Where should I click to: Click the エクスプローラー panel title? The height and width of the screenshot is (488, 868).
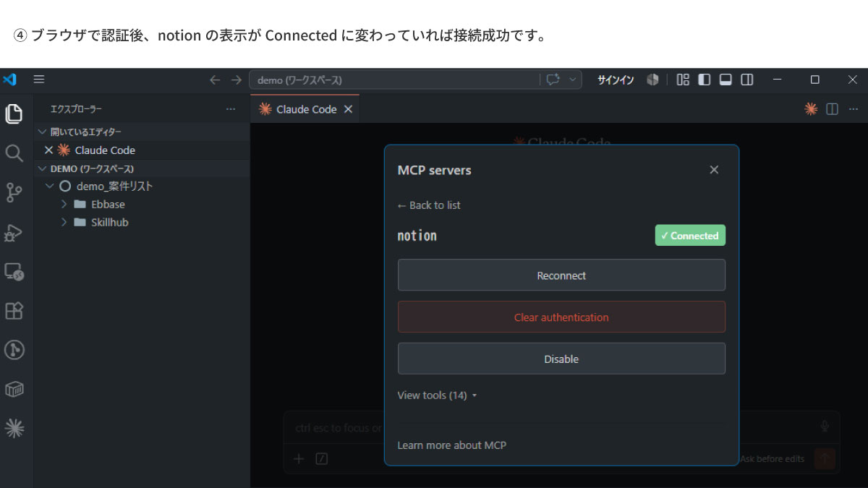[x=76, y=109]
